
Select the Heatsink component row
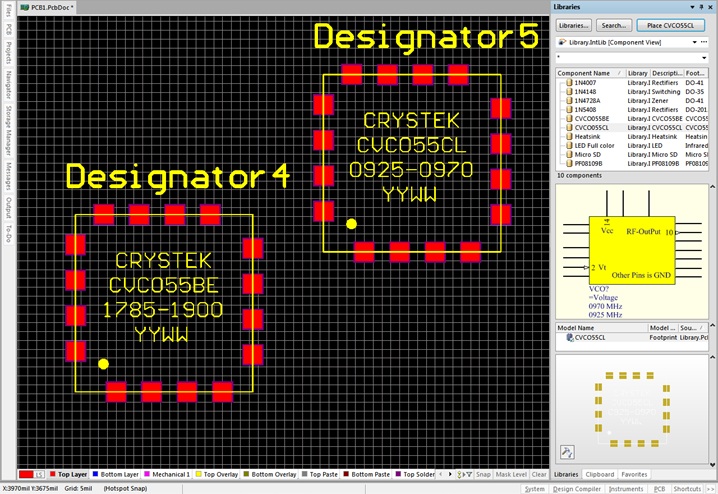point(633,136)
